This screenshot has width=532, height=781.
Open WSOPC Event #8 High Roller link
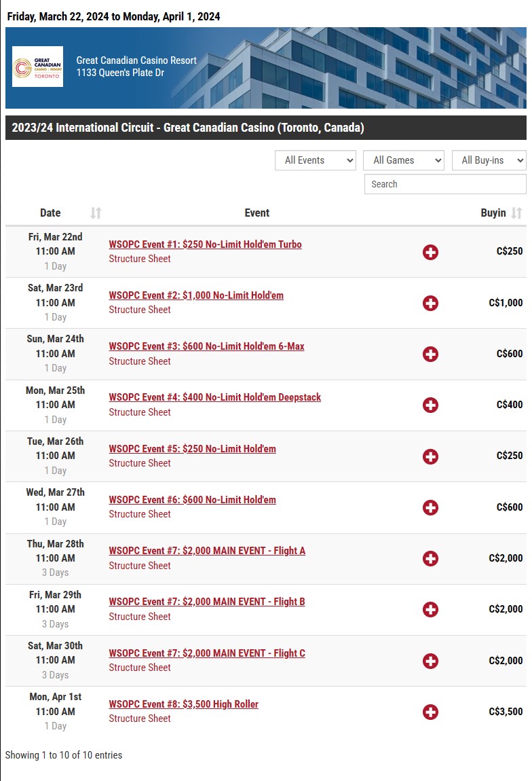pos(184,704)
